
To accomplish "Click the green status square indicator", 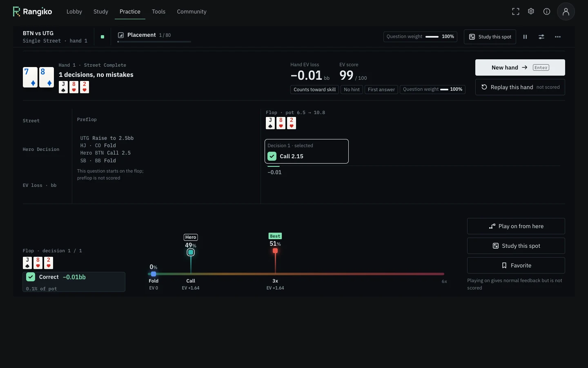I will point(102,37).
